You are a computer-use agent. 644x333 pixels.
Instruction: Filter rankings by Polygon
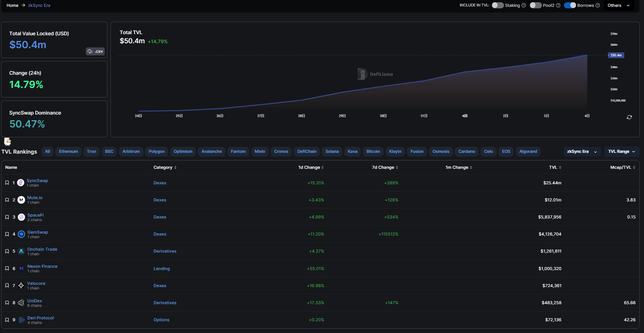point(157,152)
